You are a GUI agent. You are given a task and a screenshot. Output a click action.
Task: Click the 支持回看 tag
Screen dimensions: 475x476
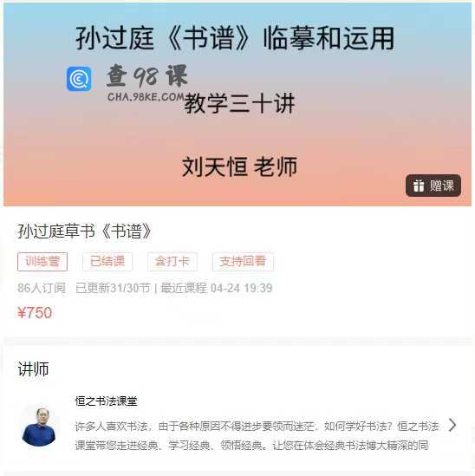[243, 261]
